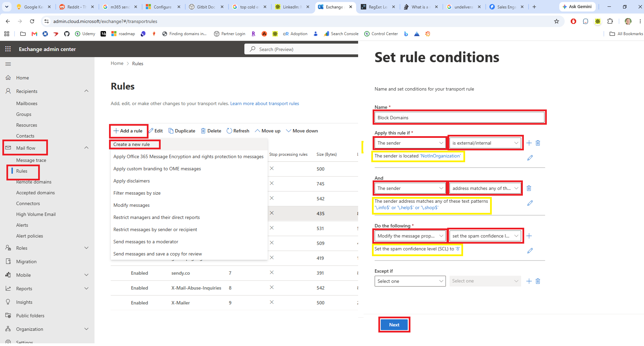The height and width of the screenshot is (346, 644).
Task: Edit the SCL value pencil icon
Action: tap(530, 251)
